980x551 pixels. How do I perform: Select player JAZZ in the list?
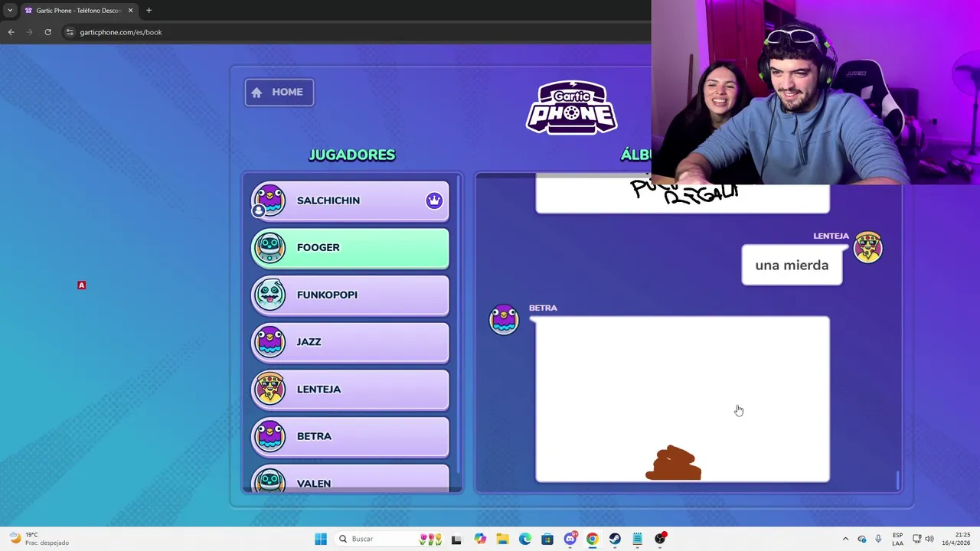pos(350,342)
